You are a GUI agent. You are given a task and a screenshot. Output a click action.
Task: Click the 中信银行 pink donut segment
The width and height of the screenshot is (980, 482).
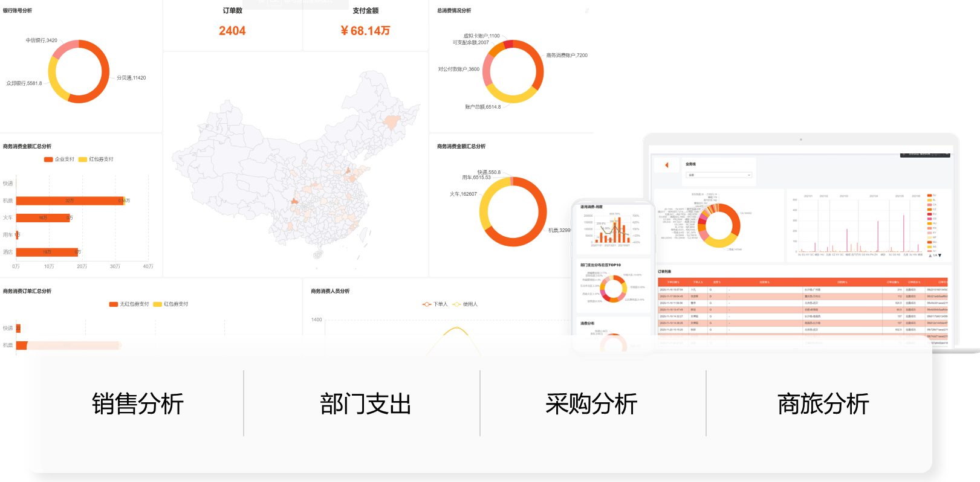64,48
